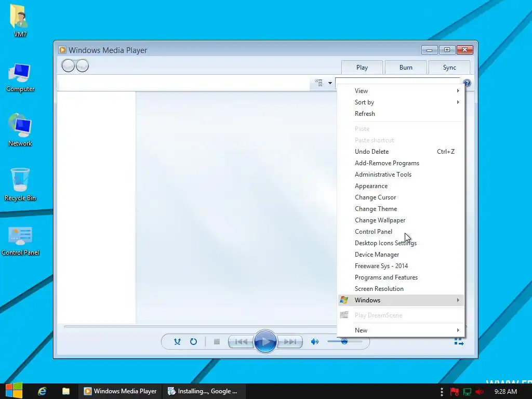Start playback with the Play button
532x399 pixels.
point(265,341)
